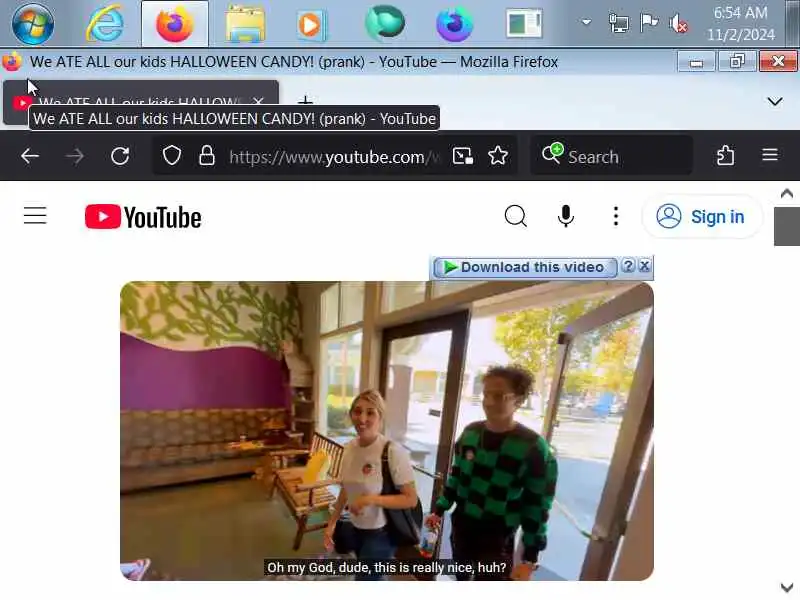Open help question mark on download bar
The height and width of the screenshot is (600, 800).
coord(629,266)
